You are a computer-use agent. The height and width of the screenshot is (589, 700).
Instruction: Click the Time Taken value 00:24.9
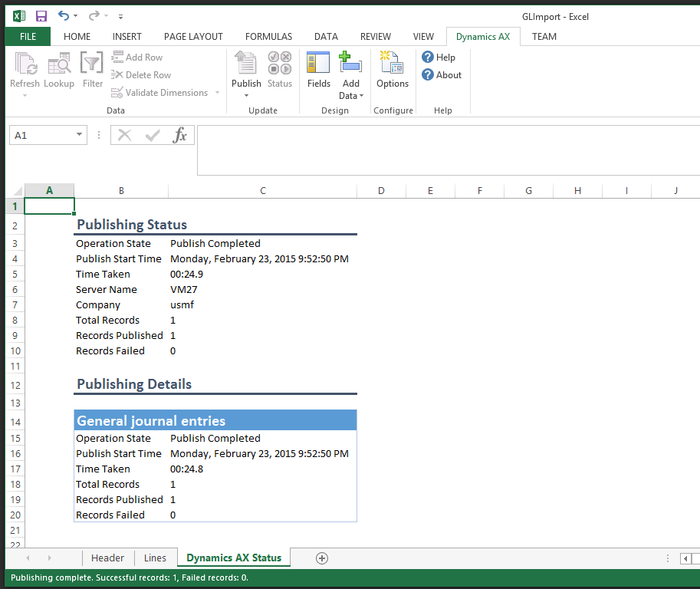pyautogui.click(x=186, y=275)
